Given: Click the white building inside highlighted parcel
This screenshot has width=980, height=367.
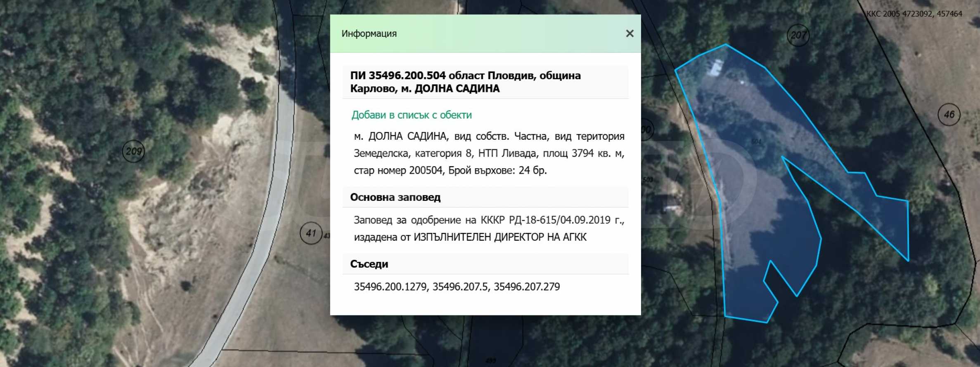Looking at the screenshot, I should 715,67.
